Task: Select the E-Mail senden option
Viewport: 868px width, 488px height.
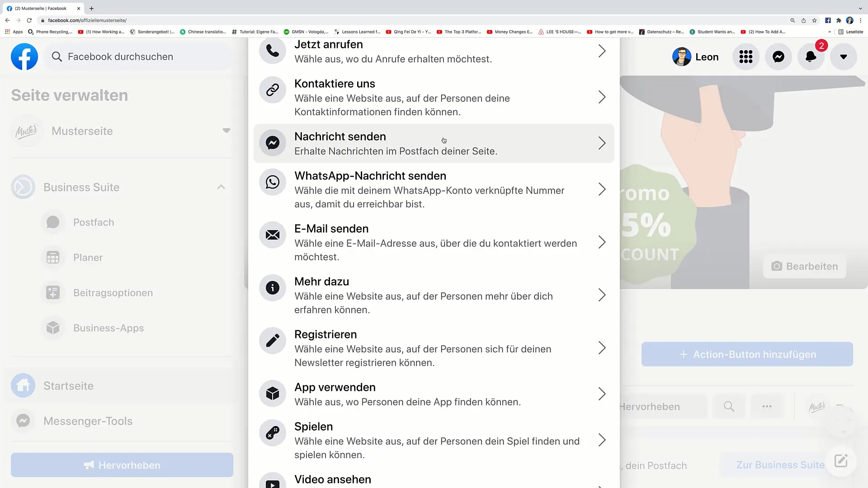Action: 434,242
